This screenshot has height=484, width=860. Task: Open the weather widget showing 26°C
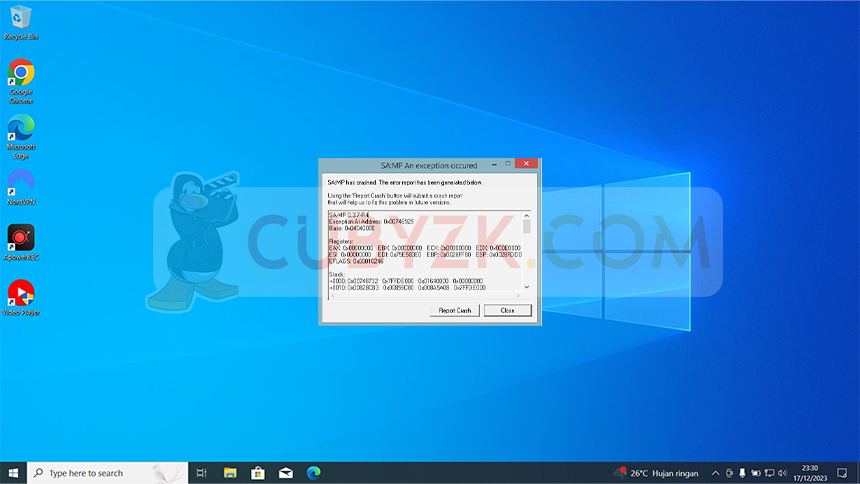[x=656, y=473]
